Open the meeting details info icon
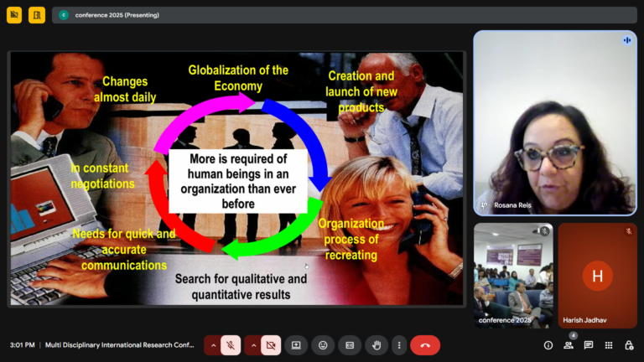 pos(548,345)
